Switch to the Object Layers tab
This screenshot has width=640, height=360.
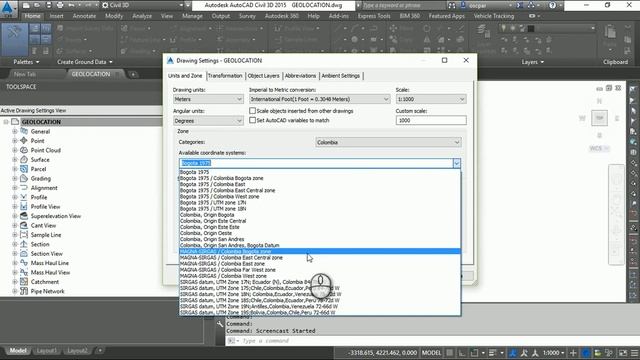coord(264,76)
